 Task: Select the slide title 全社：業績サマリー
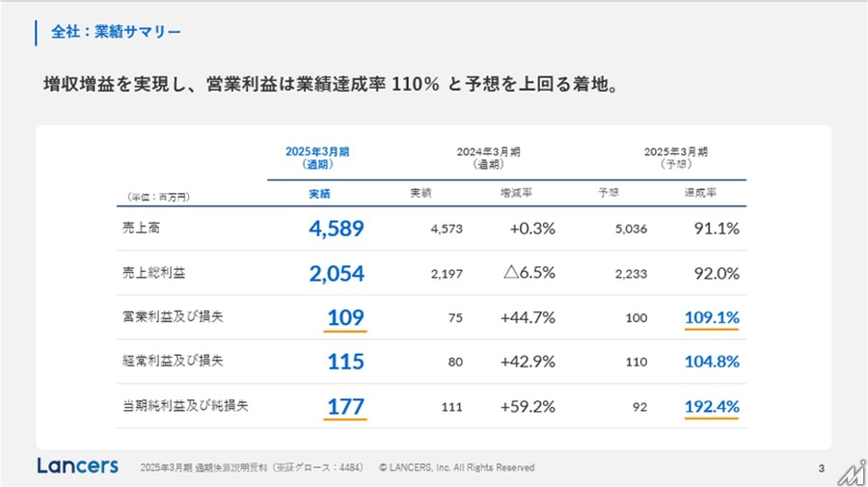point(116,32)
